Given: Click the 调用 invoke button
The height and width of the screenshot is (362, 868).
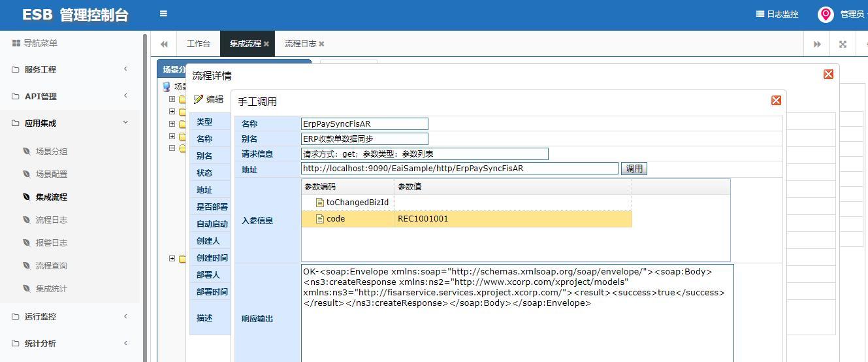Looking at the screenshot, I should 634,169.
